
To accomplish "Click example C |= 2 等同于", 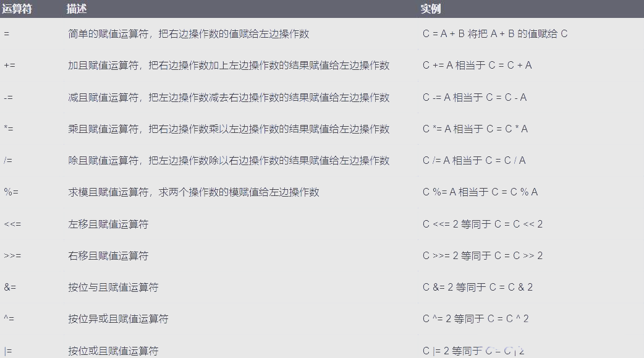I will [x=474, y=351].
